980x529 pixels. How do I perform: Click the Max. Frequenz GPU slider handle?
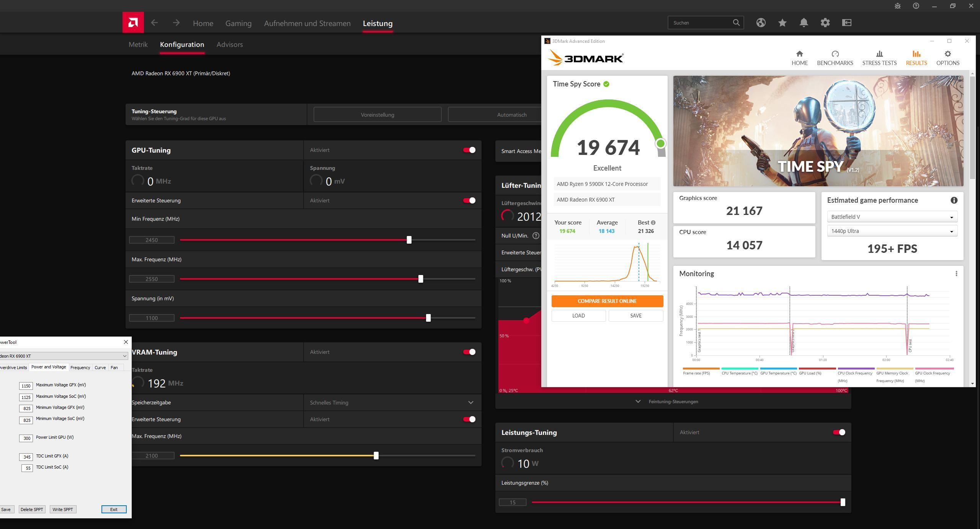tap(421, 279)
